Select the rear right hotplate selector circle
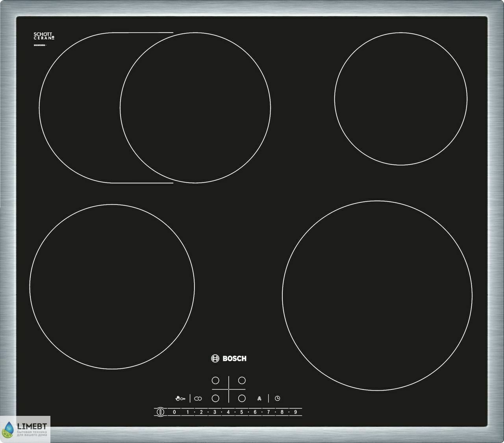The image size is (504, 443). 242,380
